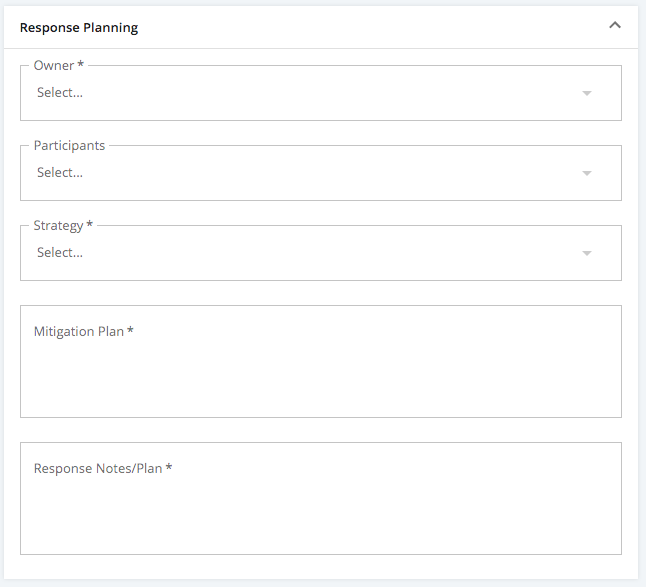This screenshot has height=587, width=646.
Task: Click the Owner dropdown arrow icon
Action: pos(587,93)
